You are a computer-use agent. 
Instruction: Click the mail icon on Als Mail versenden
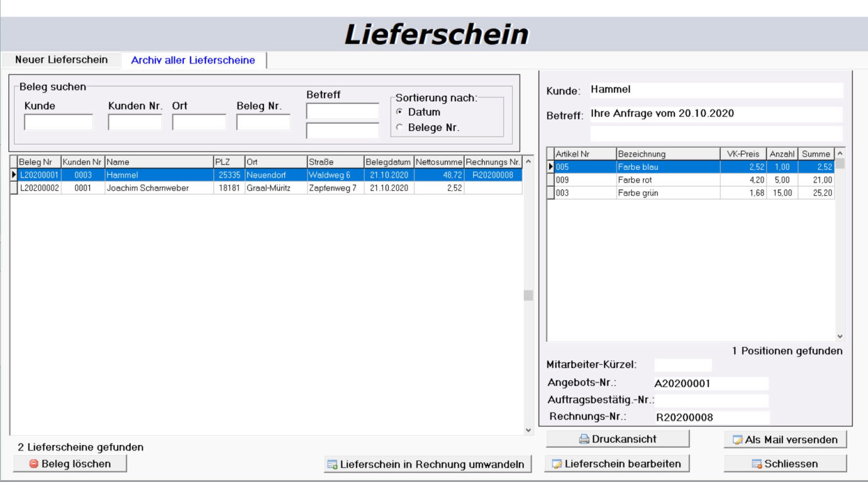click(738, 440)
